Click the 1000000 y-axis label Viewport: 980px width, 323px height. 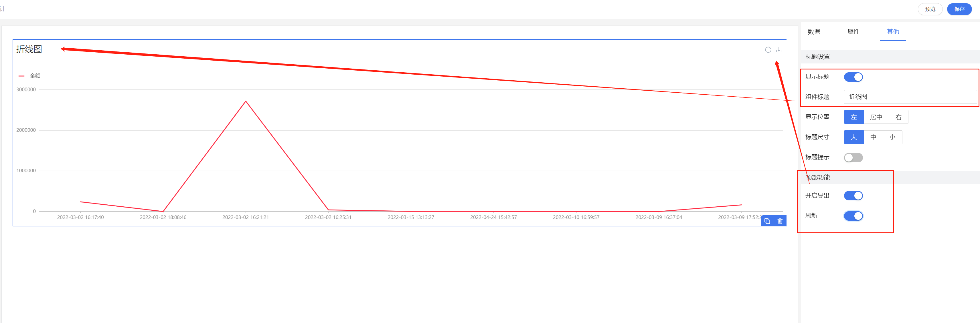coord(26,171)
